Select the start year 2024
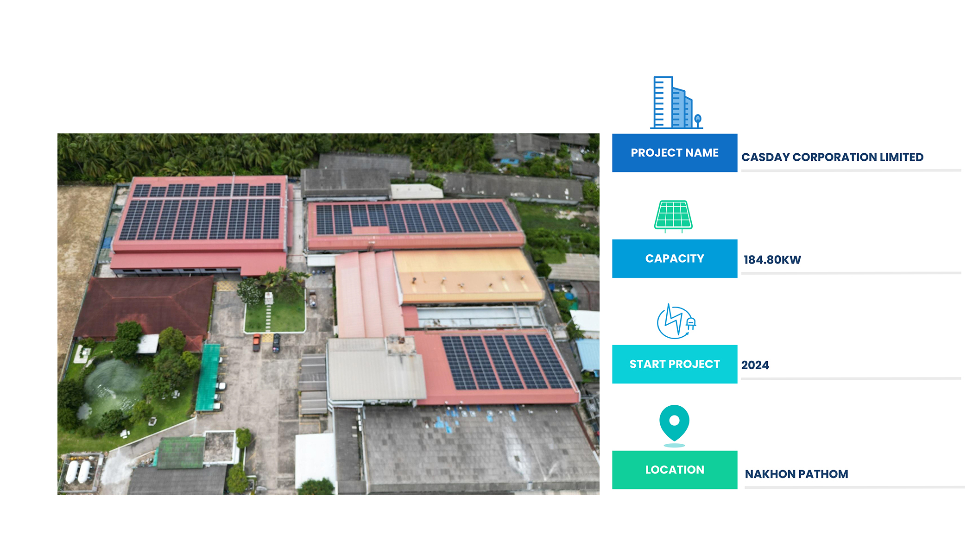Screen dimensions: 973x560 [x=755, y=365]
